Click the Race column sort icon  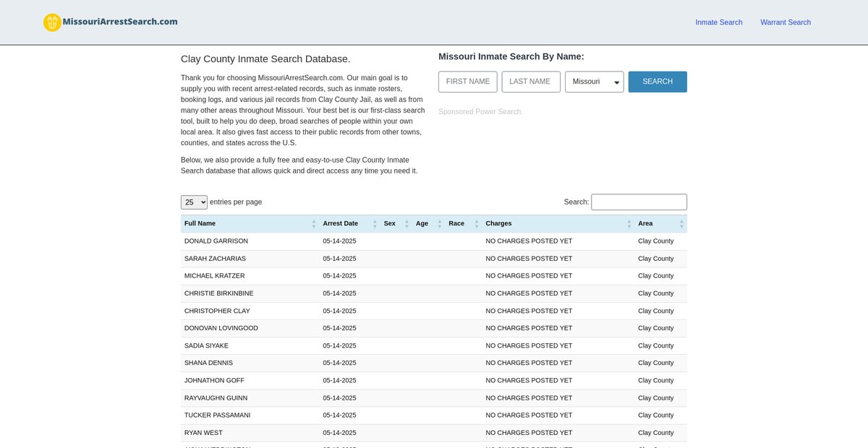(x=476, y=224)
